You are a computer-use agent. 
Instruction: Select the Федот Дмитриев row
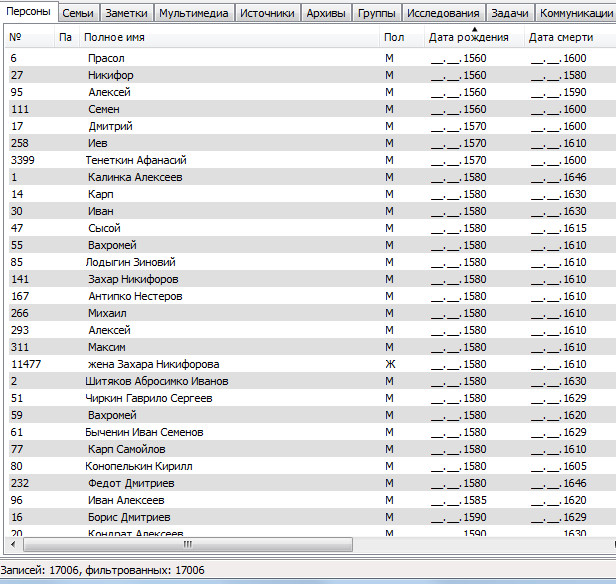pos(310,483)
